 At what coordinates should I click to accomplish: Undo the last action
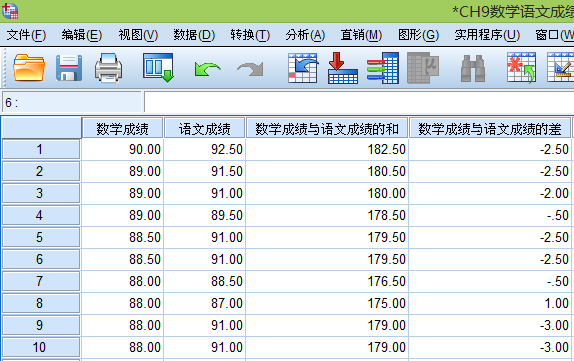point(207,68)
